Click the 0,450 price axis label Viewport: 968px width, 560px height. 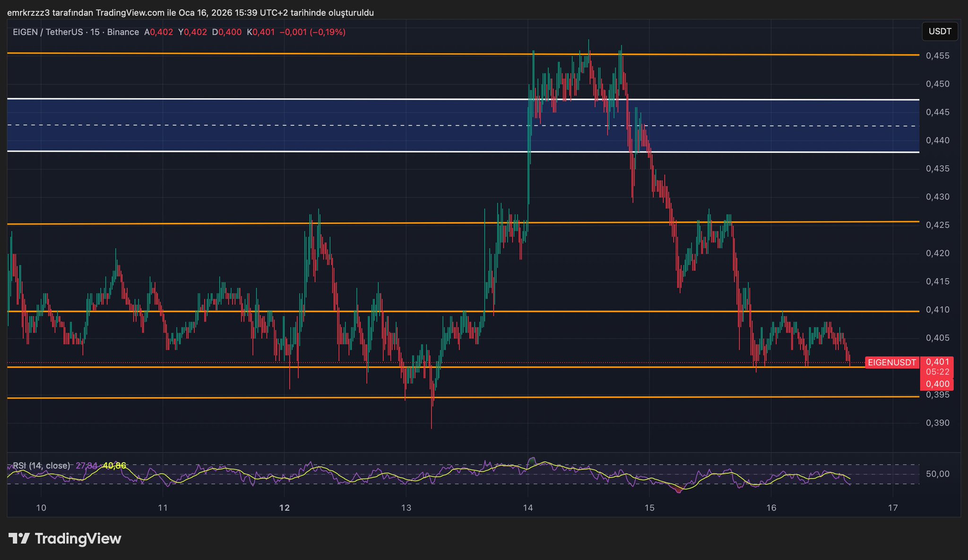click(937, 84)
